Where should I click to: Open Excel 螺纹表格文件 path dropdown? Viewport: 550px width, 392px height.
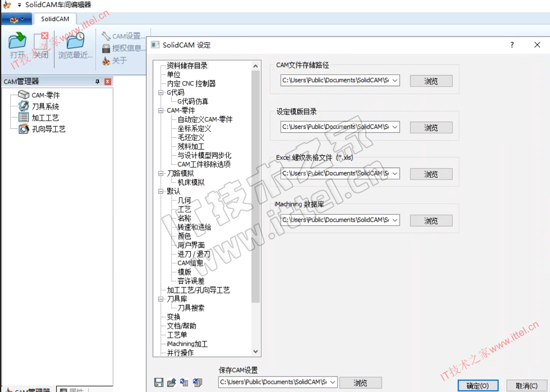point(395,173)
